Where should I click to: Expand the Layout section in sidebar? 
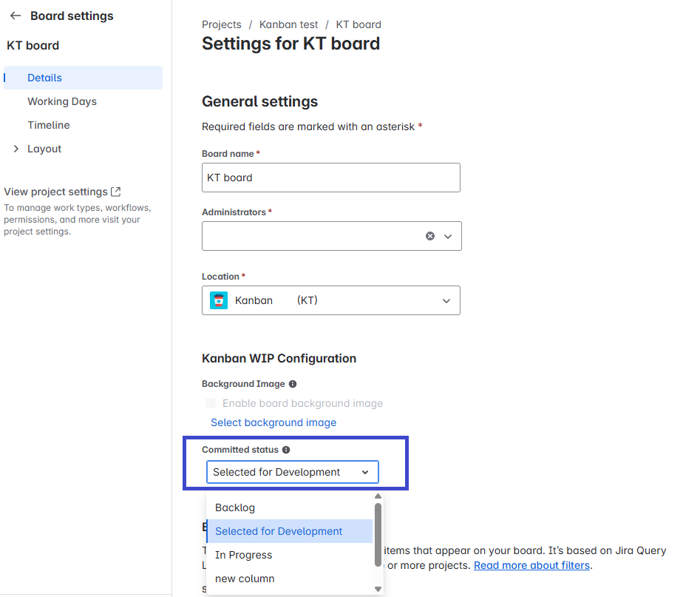[x=16, y=149]
